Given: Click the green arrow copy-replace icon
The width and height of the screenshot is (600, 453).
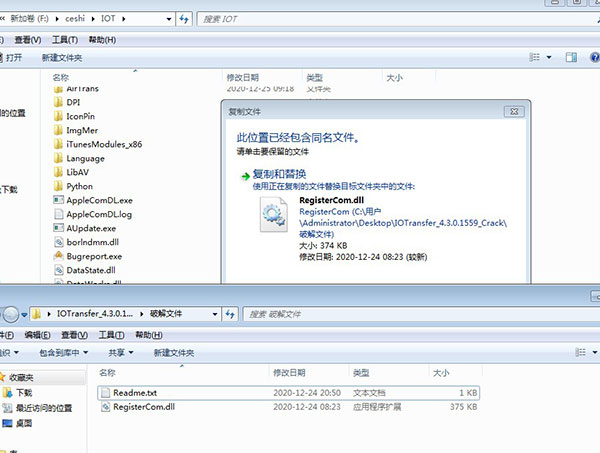Looking at the screenshot, I should point(245,176).
